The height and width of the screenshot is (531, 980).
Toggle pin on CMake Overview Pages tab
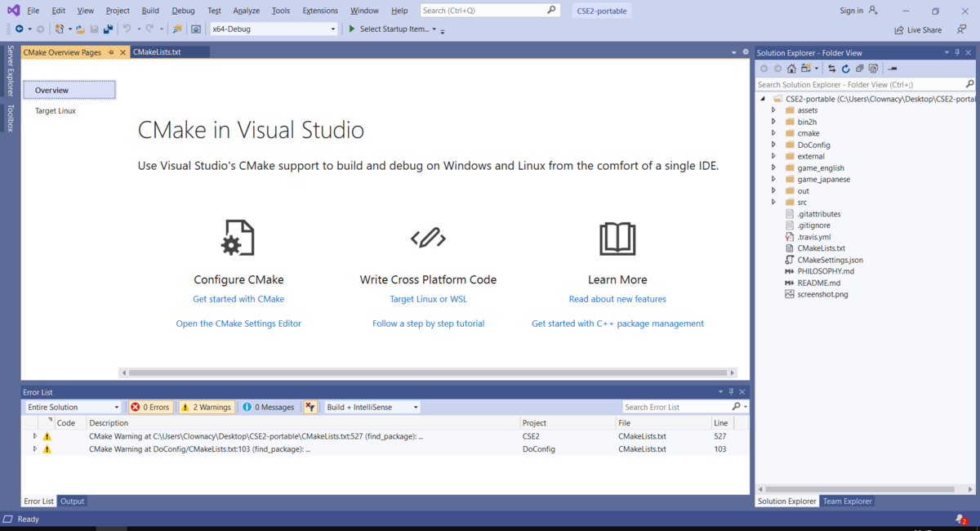(110, 52)
